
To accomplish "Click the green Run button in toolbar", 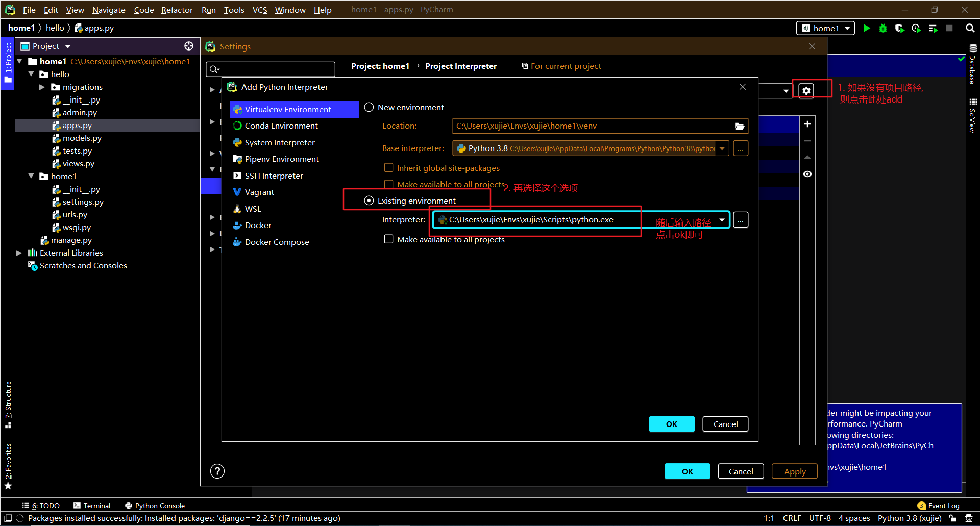I will pyautogui.click(x=867, y=28).
